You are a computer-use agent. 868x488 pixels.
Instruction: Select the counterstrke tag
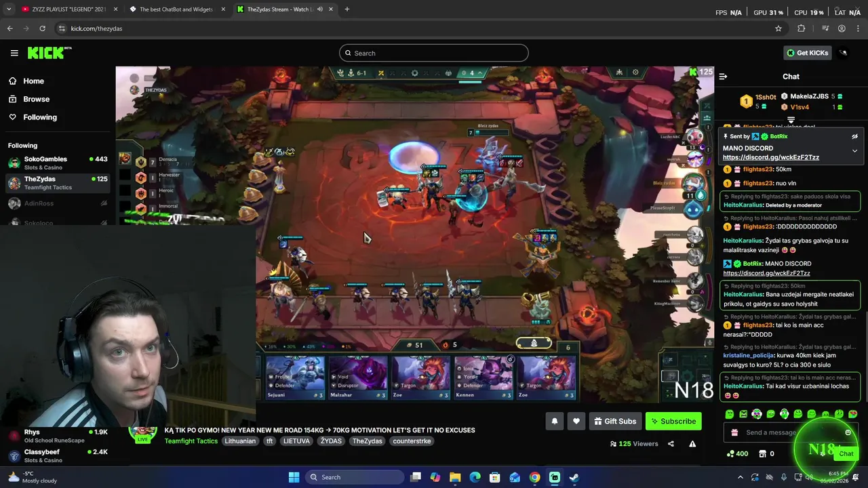click(x=412, y=441)
